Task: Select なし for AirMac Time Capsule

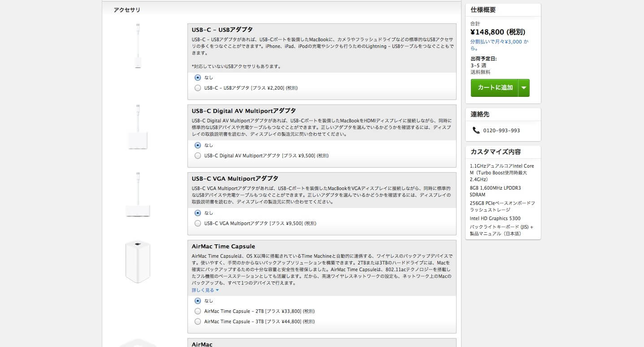Action: coord(198,301)
